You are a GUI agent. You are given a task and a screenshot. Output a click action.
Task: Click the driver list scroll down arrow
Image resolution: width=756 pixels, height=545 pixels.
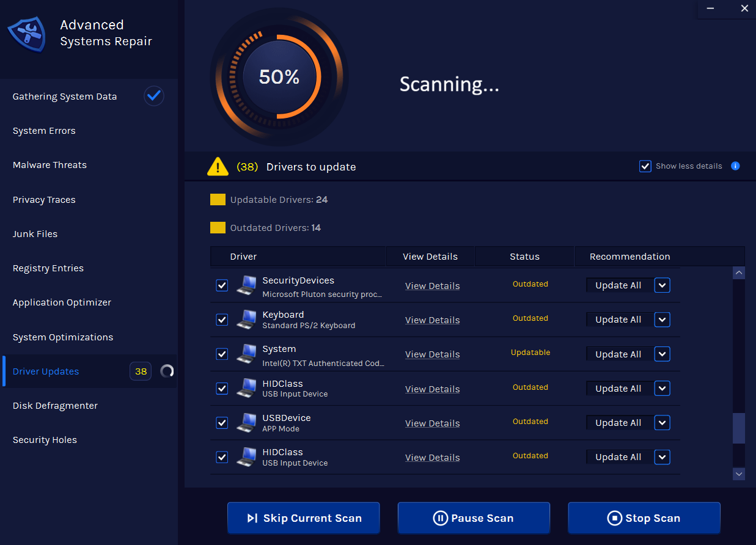739,474
